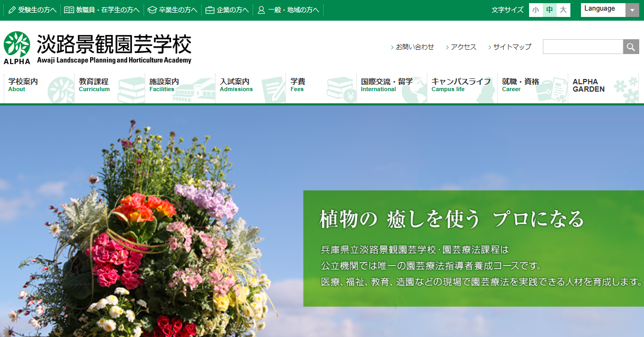This screenshot has width=644, height=337.
Task: Open 教育課程 Curriculum menu
Action: (x=110, y=88)
